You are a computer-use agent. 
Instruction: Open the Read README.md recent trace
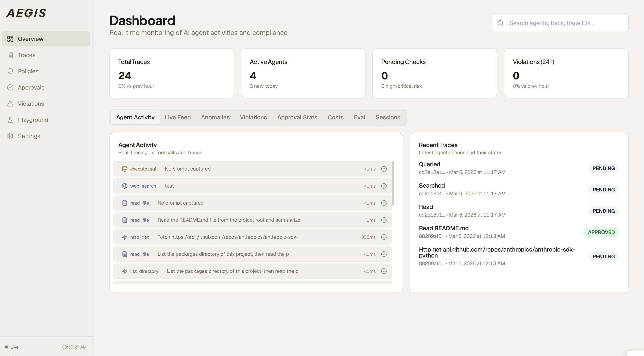click(443, 228)
